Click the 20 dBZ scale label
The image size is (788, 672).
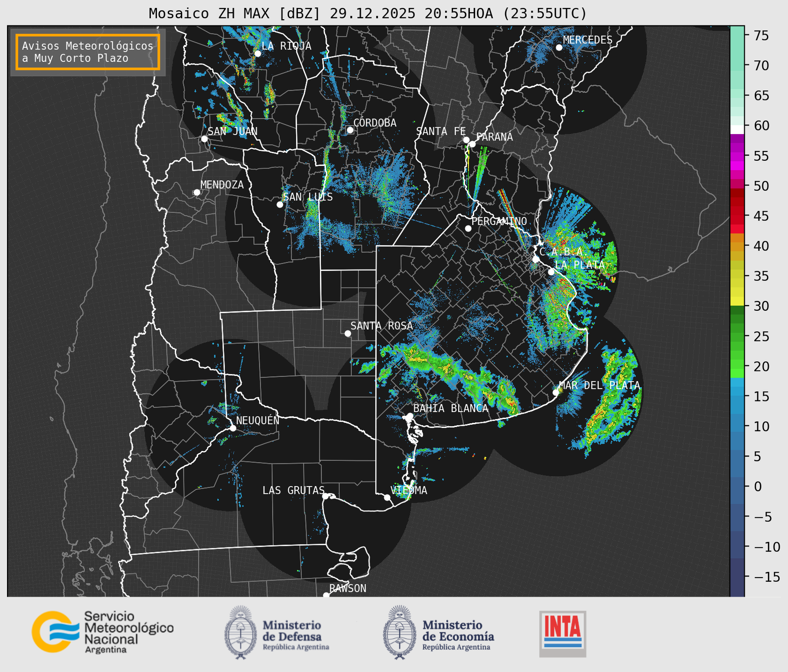(761, 366)
